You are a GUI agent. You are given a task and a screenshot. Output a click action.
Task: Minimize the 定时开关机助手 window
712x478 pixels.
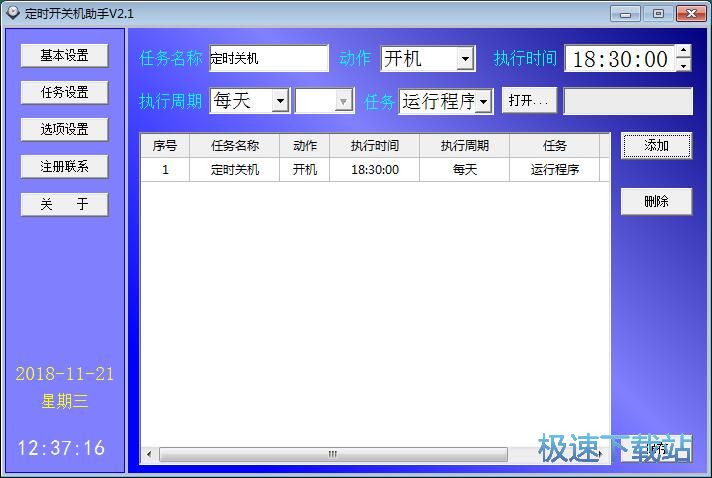click(625, 14)
